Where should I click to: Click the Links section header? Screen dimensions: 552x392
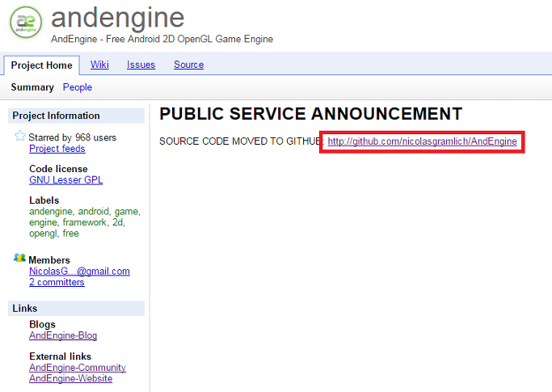point(76,308)
